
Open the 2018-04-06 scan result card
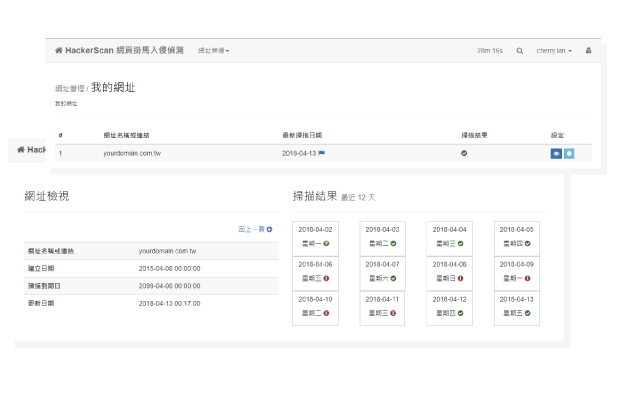tap(315, 273)
